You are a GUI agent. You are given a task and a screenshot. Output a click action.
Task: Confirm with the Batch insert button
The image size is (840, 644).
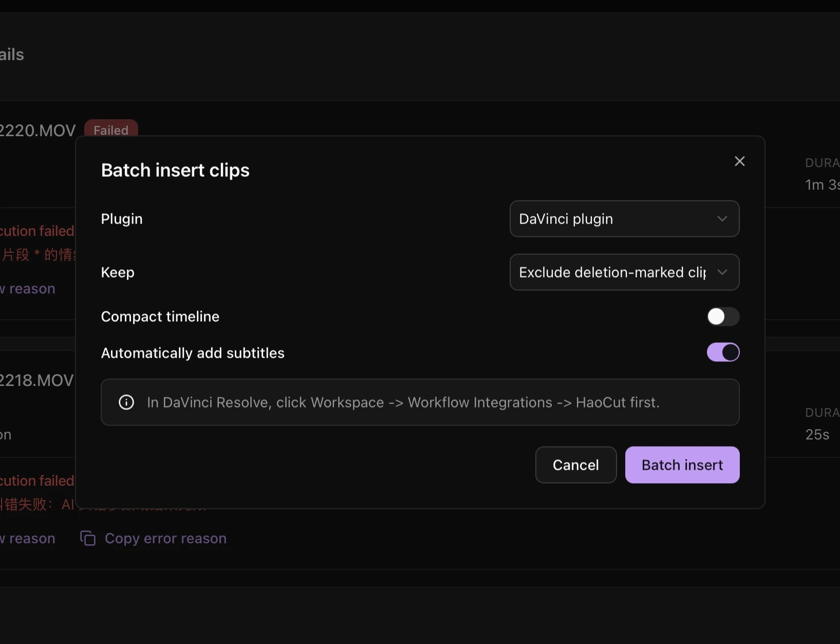[x=682, y=465]
